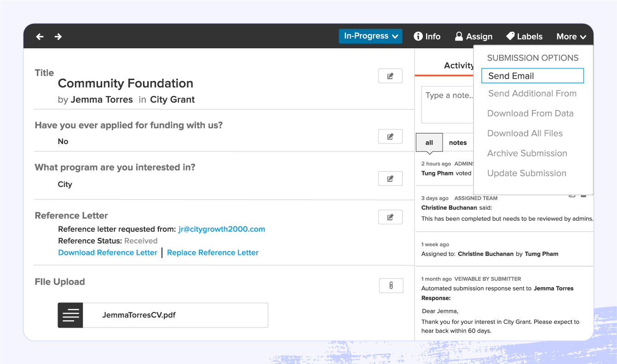Go to previous submission with back arrow
The image size is (617, 364).
coord(40,36)
